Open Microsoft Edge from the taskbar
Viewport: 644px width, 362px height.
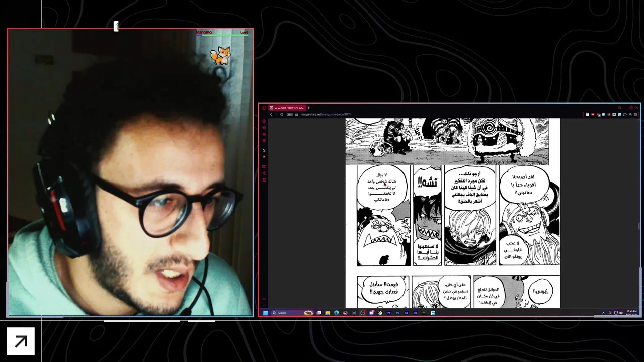click(337, 313)
